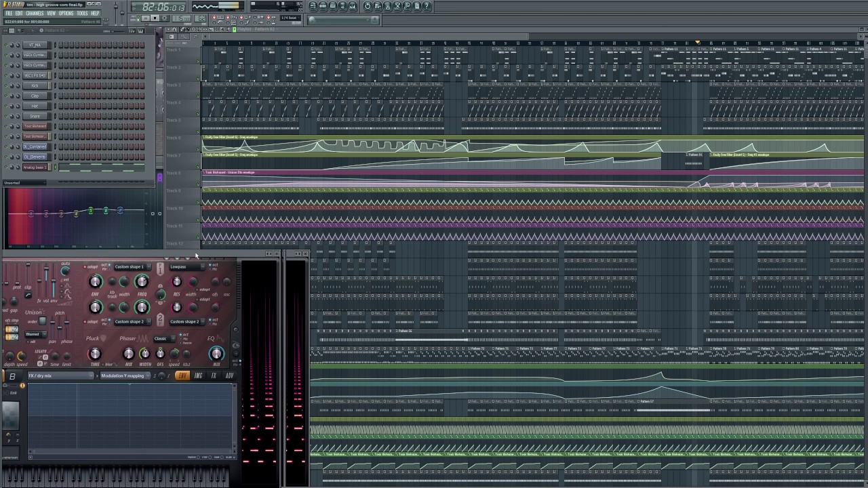Viewport: 868px width, 488px height.
Task: Toggle the adapt LED next to Custom shape 1
Action: (85, 267)
